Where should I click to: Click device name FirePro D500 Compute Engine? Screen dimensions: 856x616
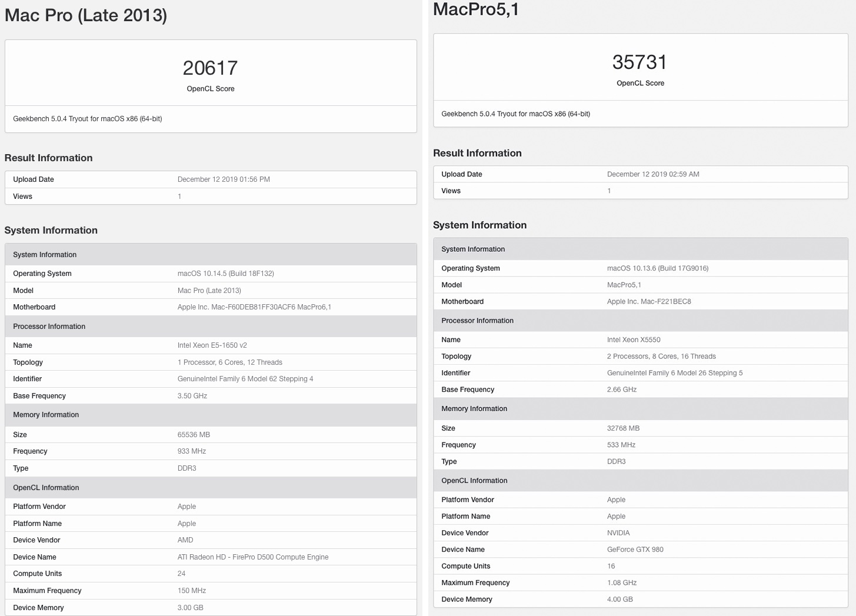click(253, 557)
